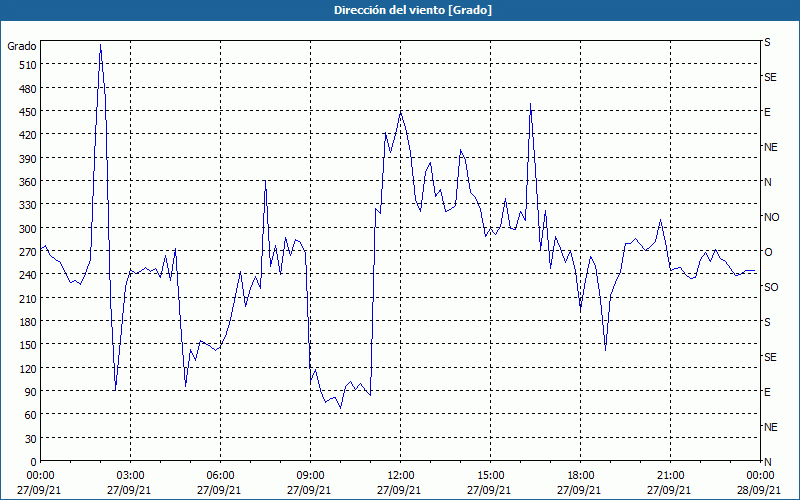Click the 00:00 label above 28/09/21
The image size is (800, 500).
[760, 476]
